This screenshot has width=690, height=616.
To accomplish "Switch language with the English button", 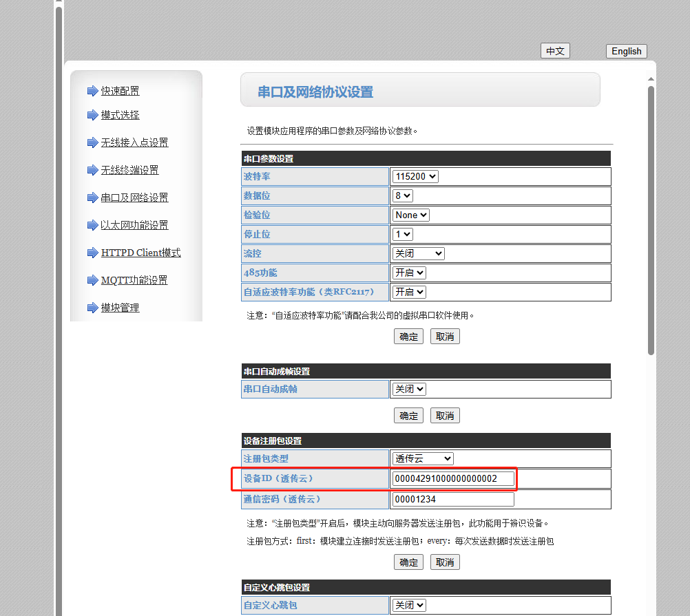I will [x=626, y=51].
